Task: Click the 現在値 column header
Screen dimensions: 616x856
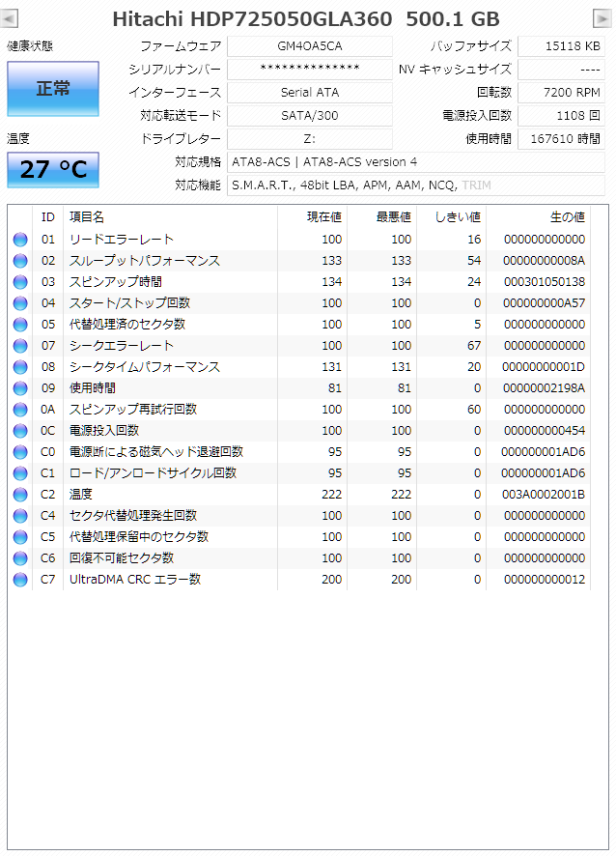Action: 312,217
